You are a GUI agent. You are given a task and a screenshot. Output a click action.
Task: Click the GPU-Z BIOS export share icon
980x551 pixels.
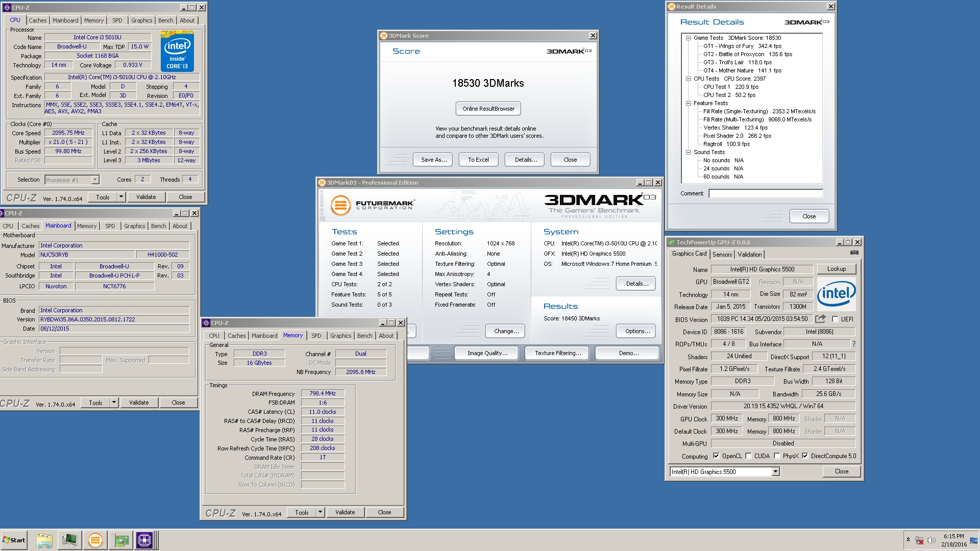pos(820,319)
